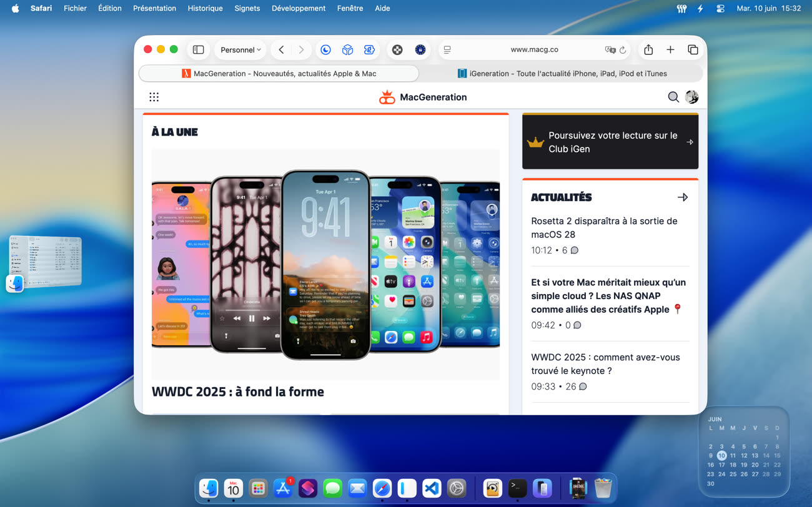The width and height of the screenshot is (812, 507).
Task: Open Launchpad apps grid in Dock
Action: point(258,488)
